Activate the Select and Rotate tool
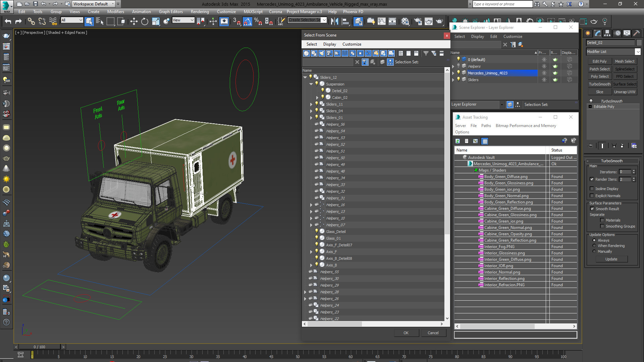Viewport: 644px width, 362px height. tap(145, 21)
